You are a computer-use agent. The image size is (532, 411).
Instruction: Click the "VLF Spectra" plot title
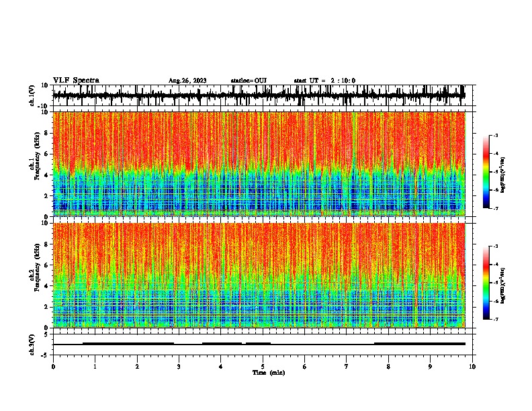point(76,81)
